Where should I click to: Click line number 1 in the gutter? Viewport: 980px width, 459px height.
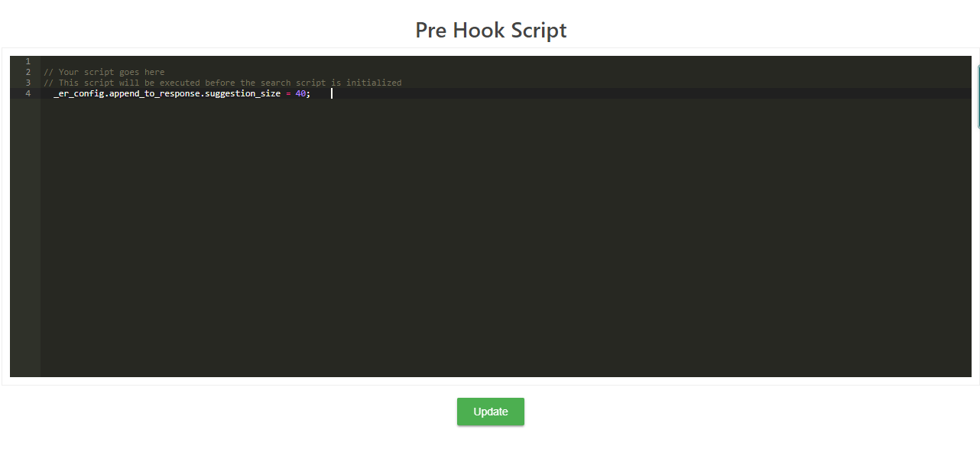28,60
